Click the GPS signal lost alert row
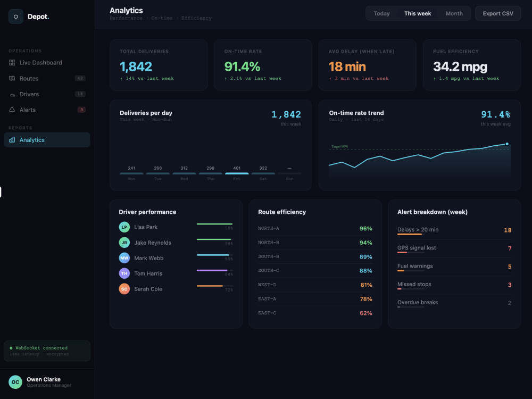532x399 pixels. click(454, 248)
